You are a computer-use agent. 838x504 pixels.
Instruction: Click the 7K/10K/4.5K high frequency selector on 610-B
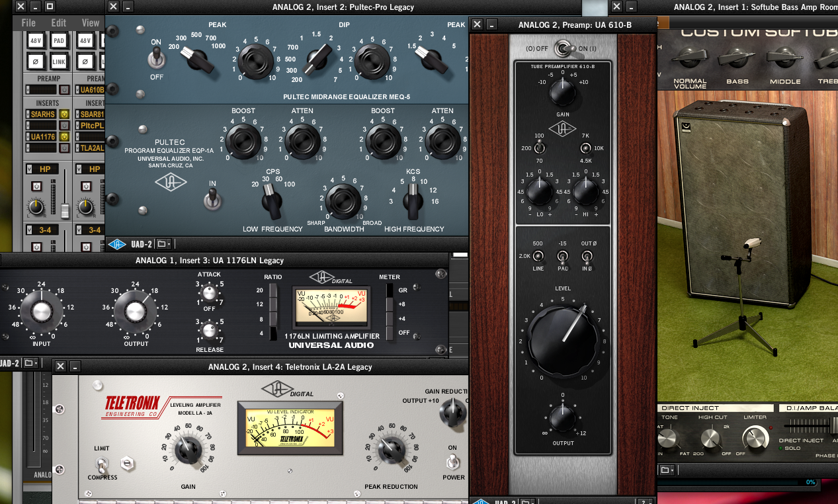(586, 148)
